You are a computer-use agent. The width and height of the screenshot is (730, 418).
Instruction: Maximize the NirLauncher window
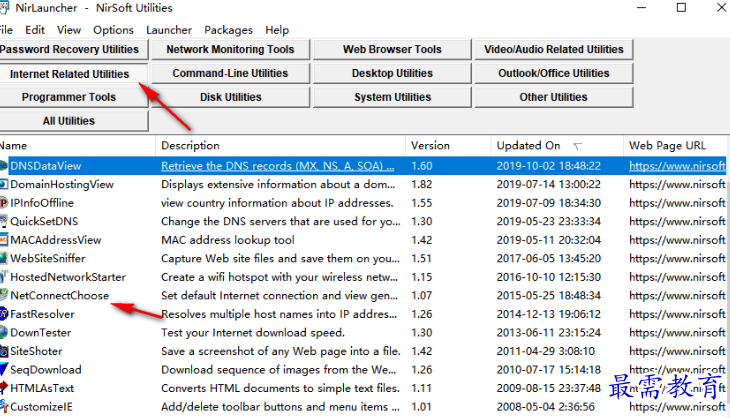coord(681,7)
